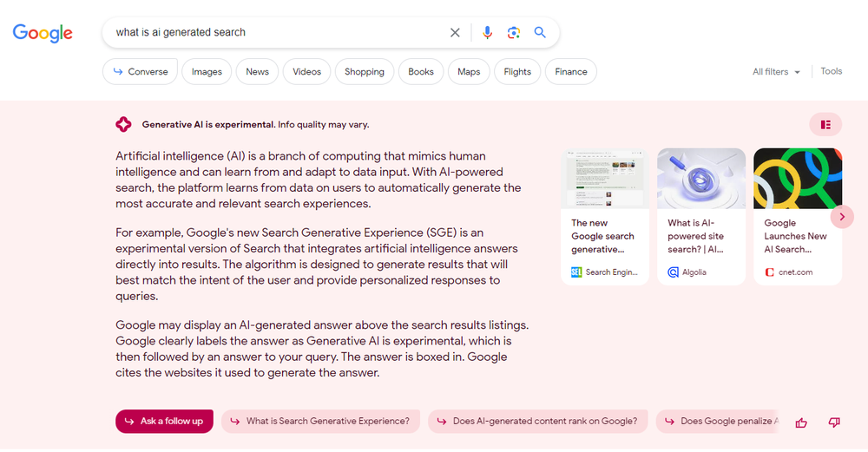Submit search with the magnifying glass icon

(540, 32)
